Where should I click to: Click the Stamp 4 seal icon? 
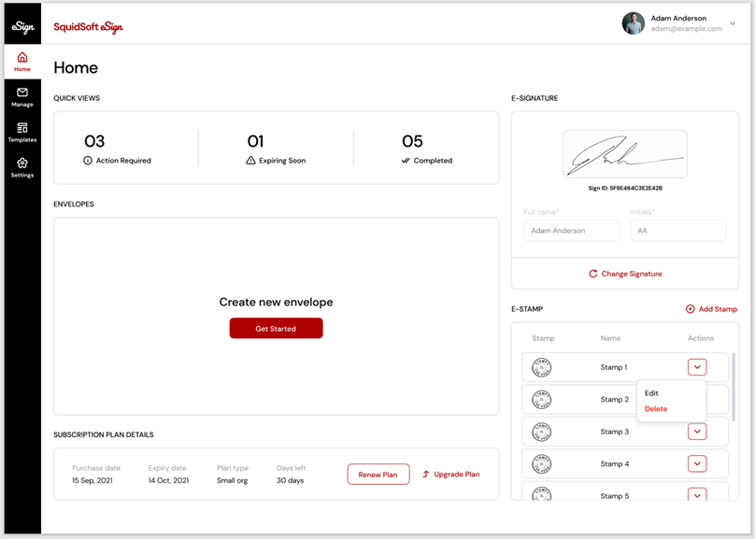coord(541,464)
